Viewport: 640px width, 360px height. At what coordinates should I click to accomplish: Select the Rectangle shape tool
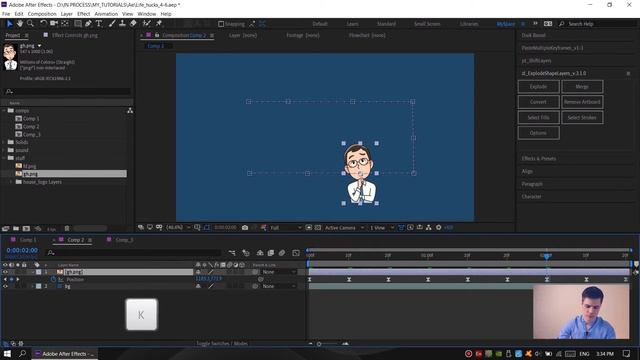pyautogui.click(x=78, y=24)
